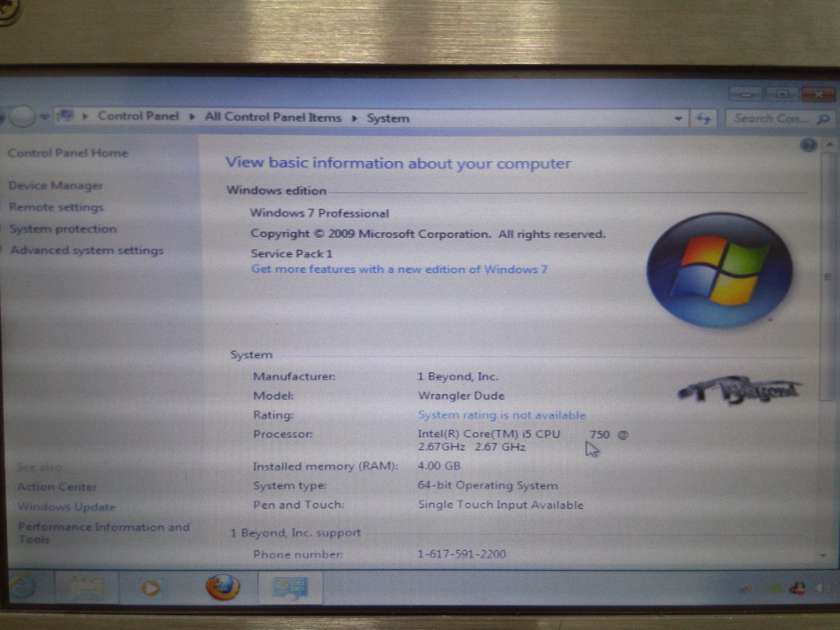Click the Search Control Panel field
Viewport: 840px width, 630px height.
[770, 119]
